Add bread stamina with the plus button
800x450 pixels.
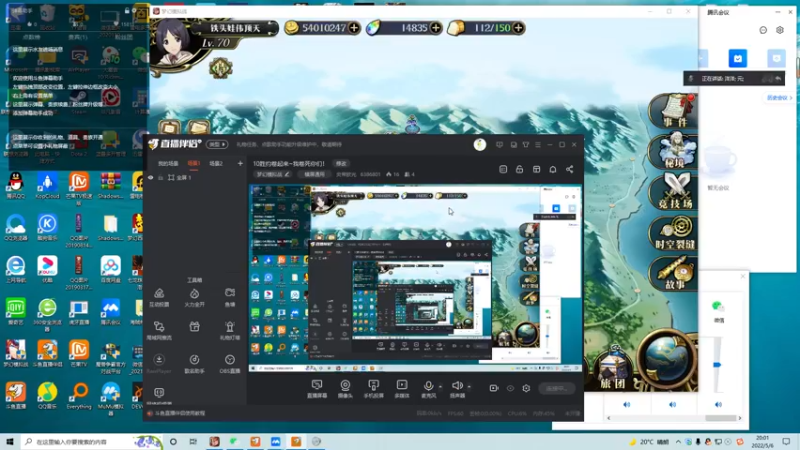click(518, 28)
